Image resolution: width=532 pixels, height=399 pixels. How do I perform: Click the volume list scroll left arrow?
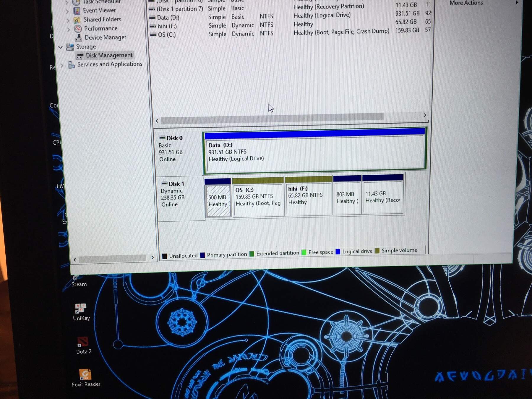click(157, 121)
